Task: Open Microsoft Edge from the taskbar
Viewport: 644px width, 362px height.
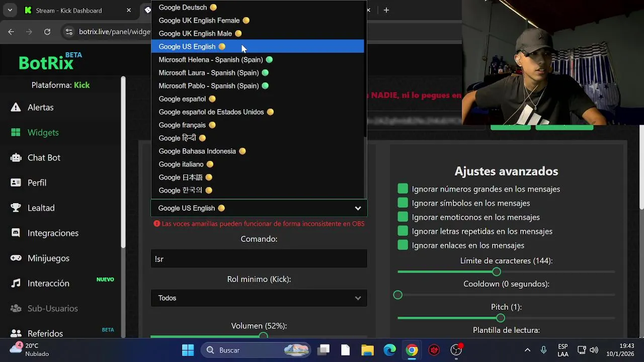Action: [389, 350]
